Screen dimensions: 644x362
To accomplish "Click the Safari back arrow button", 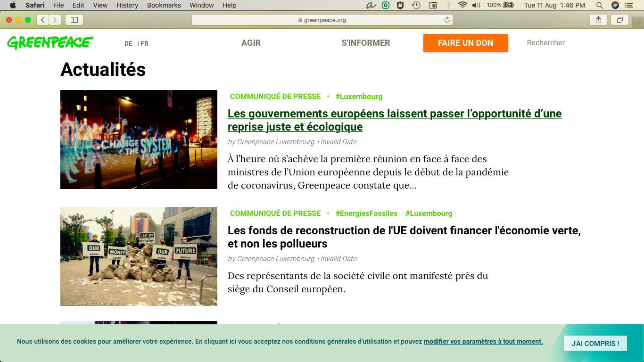I will tap(43, 20).
